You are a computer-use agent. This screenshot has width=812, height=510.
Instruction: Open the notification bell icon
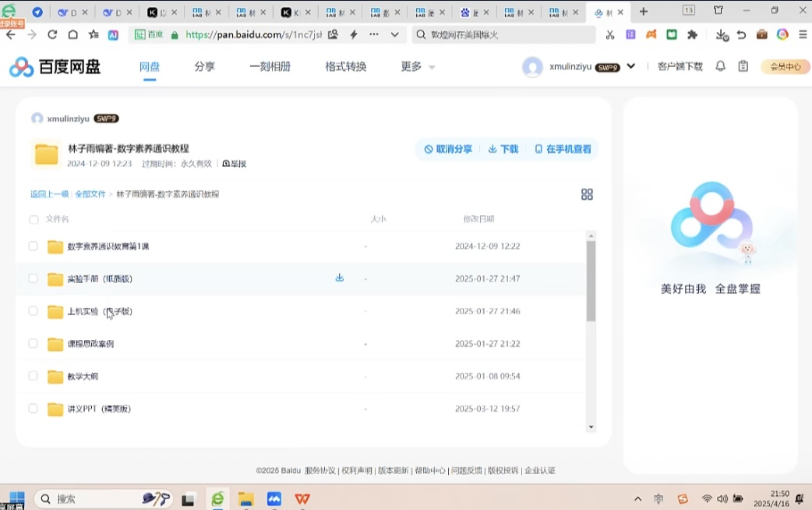coord(721,66)
